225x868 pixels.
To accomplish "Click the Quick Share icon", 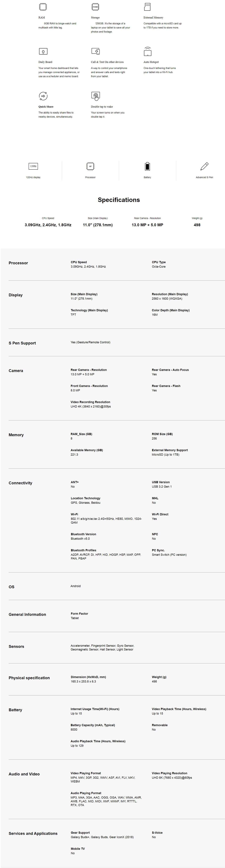I will coord(43,96).
